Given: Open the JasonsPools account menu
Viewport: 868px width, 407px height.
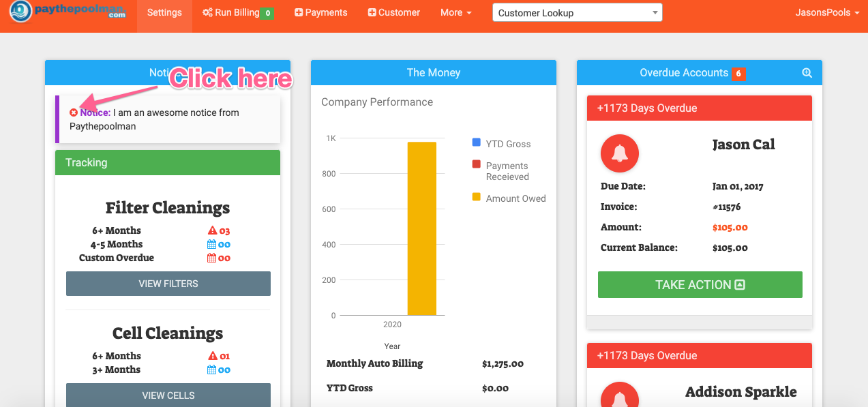Looking at the screenshot, I should (827, 12).
